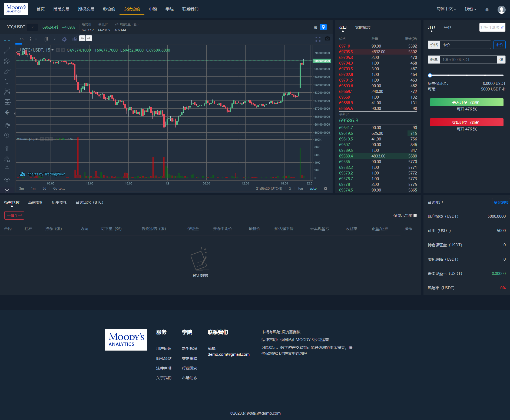
Task: Click the notification bell icon
Action: [487, 10]
